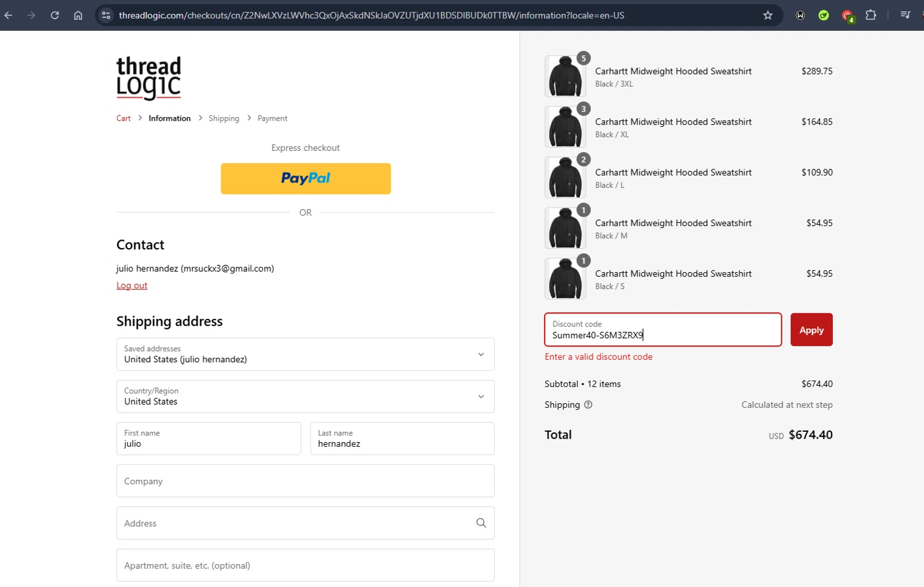Click the Shipping help question mark icon
Viewport: 924px width, 587px height.
point(588,405)
